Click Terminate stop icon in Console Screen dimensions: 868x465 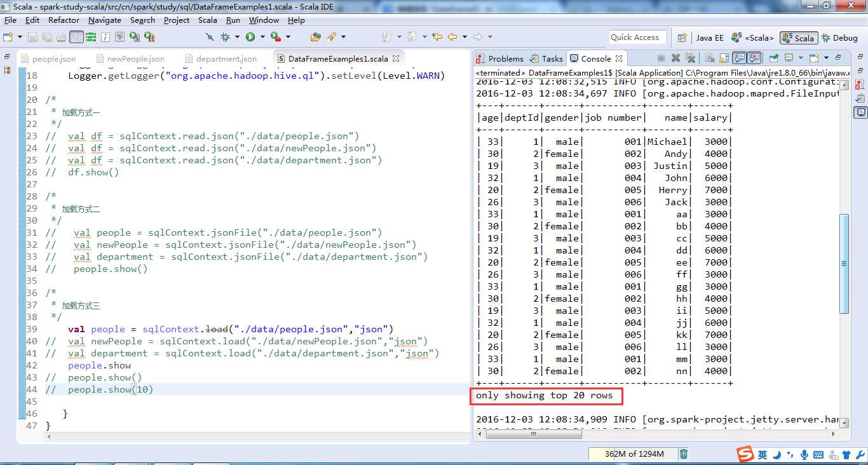pyautogui.click(x=661, y=58)
